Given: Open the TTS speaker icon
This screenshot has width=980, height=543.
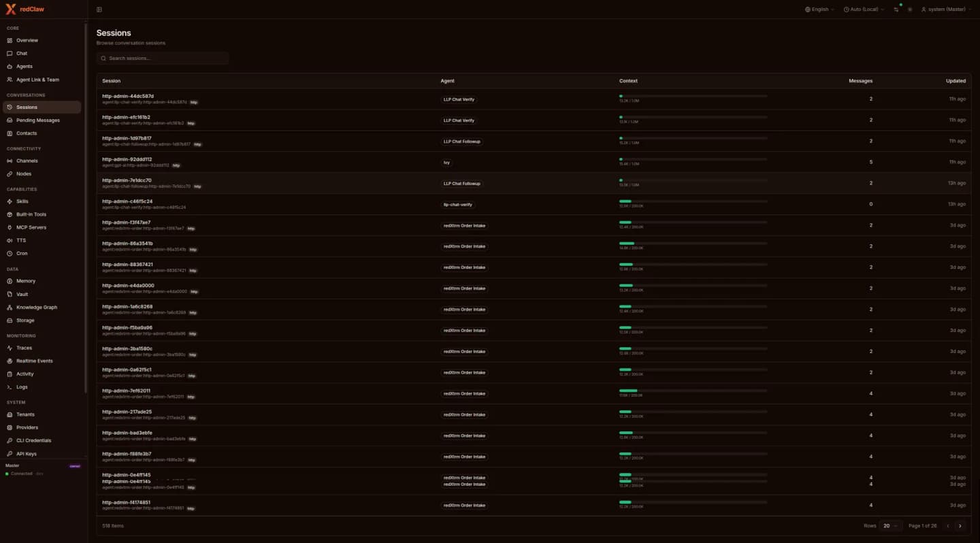Looking at the screenshot, I should (x=10, y=240).
